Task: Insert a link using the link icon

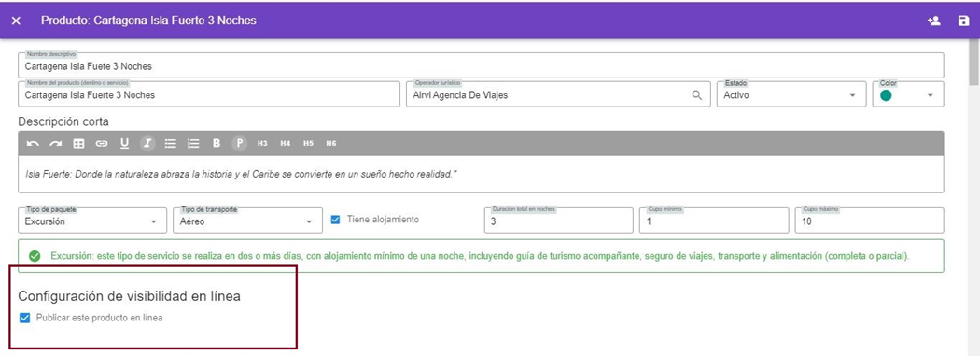Action: point(101,143)
